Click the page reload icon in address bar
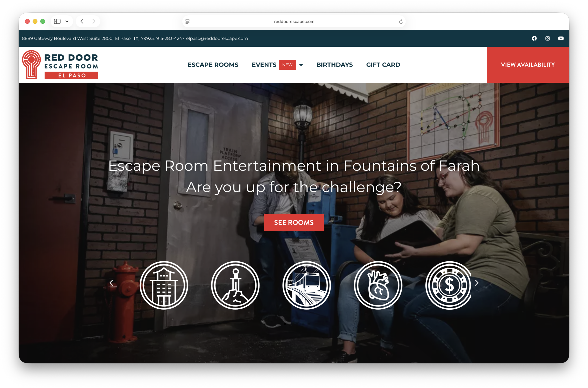The height and width of the screenshot is (388, 588). pyautogui.click(x=401, y=22)
